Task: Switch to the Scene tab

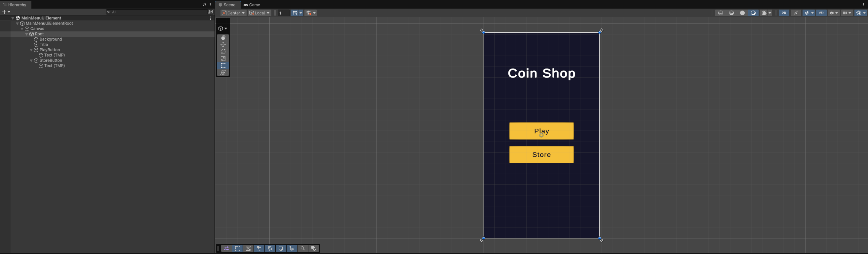Action: point(228,5)
